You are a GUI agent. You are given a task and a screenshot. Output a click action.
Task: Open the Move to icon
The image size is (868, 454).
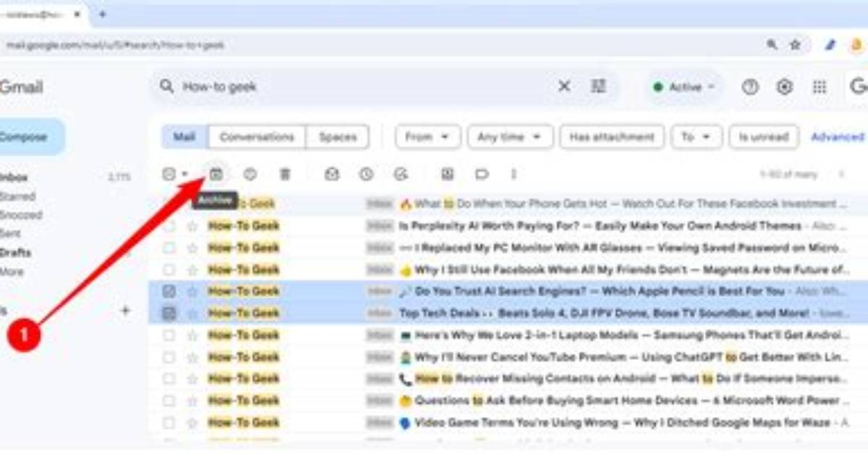coord(447,174)
